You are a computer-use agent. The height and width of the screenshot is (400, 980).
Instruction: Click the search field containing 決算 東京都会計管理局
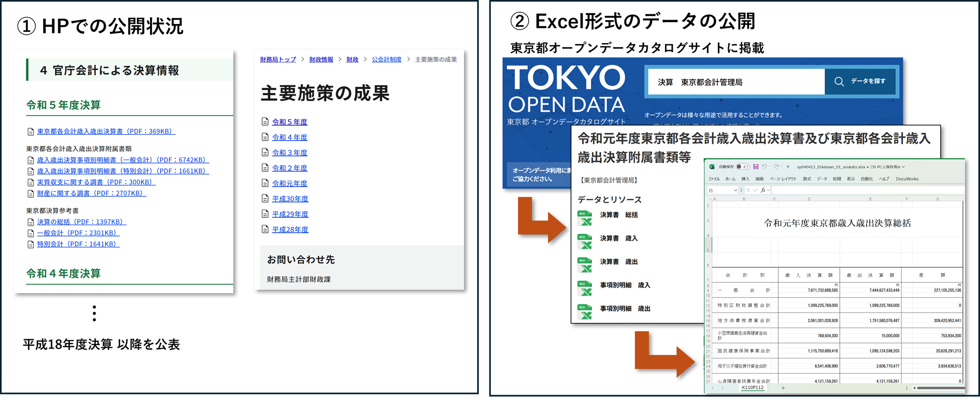click(x=736, y=82)
